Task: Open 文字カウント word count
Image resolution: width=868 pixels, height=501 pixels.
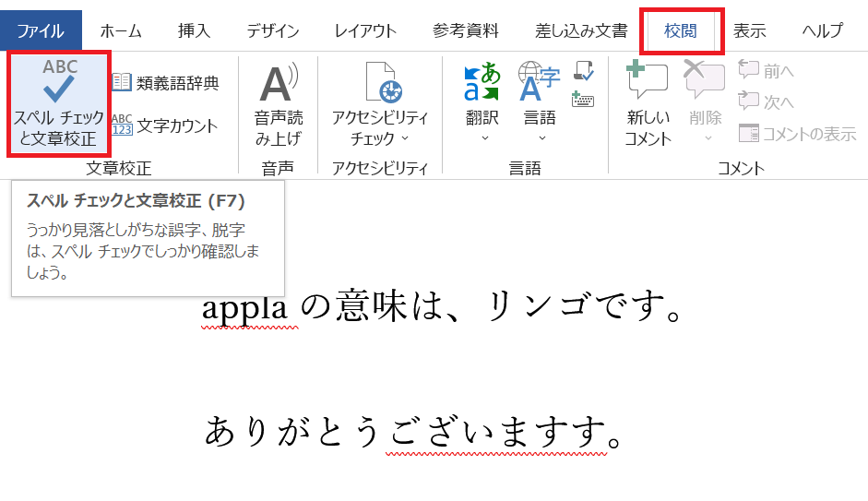Action: [165, 125]
